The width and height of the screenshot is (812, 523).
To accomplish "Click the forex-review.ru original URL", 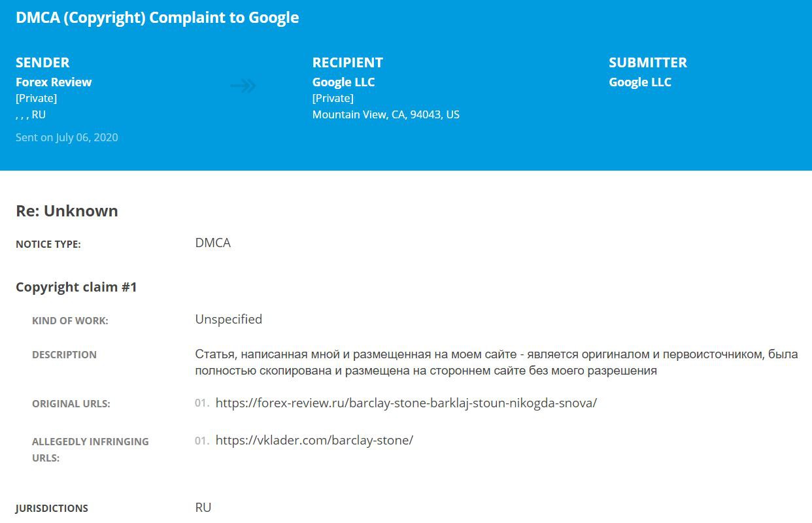I will (x=406, y=403).
